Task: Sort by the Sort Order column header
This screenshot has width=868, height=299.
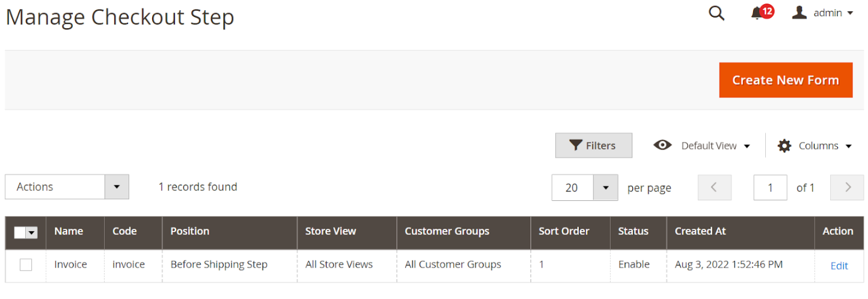Action: coord(564,232)
